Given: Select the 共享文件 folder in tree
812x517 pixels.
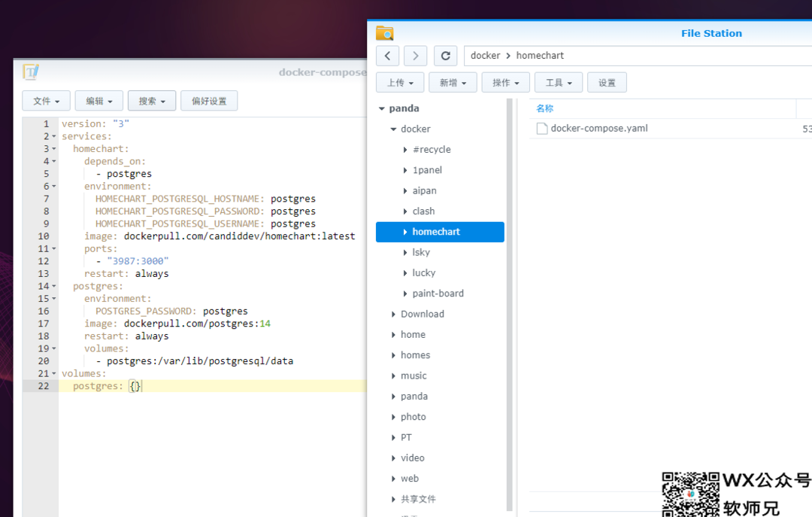Looking at the screenshot, I should coord(419,499).
